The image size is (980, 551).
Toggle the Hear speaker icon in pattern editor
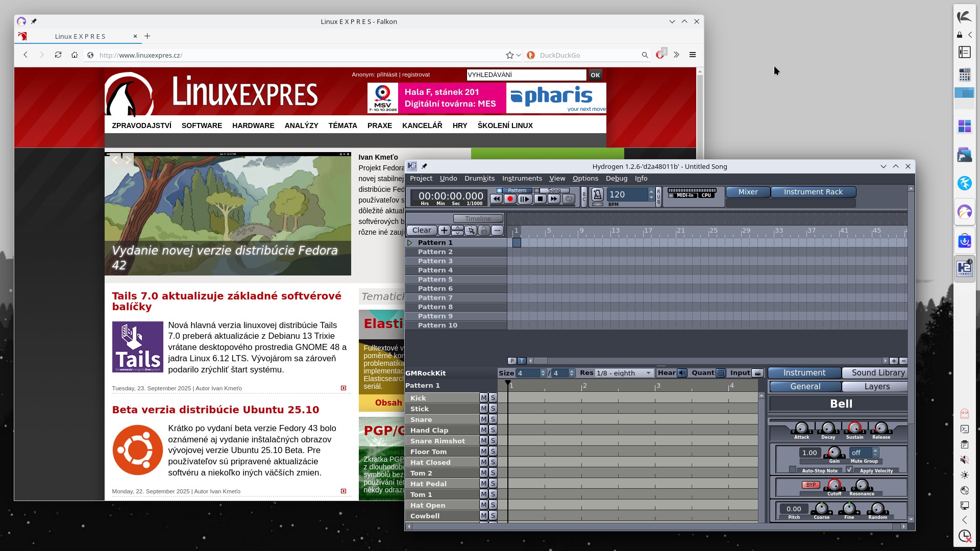[682, 373]
